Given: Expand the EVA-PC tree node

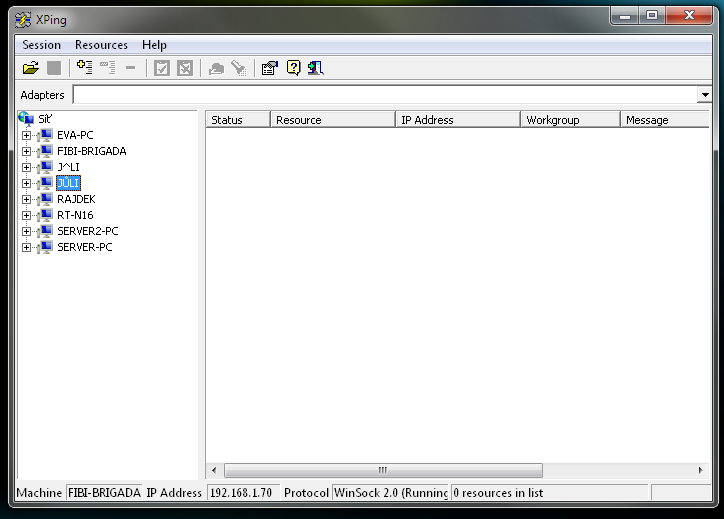Looking at the screenshot, I should (x=26, y=135).
